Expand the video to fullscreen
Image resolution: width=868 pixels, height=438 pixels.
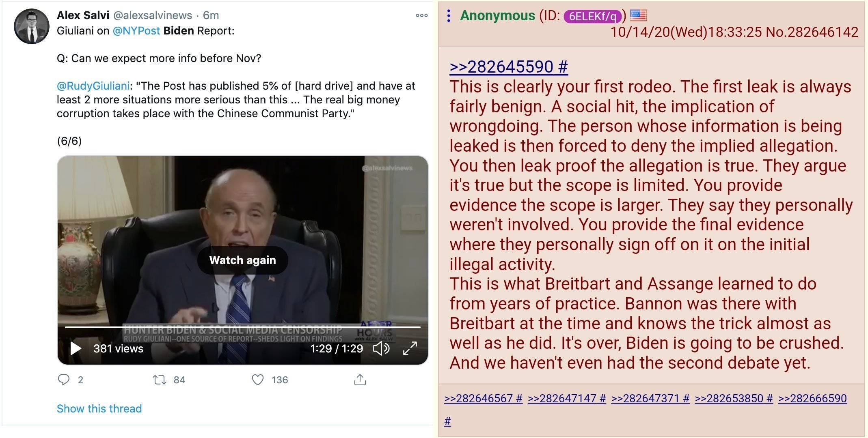pos(410,348)
